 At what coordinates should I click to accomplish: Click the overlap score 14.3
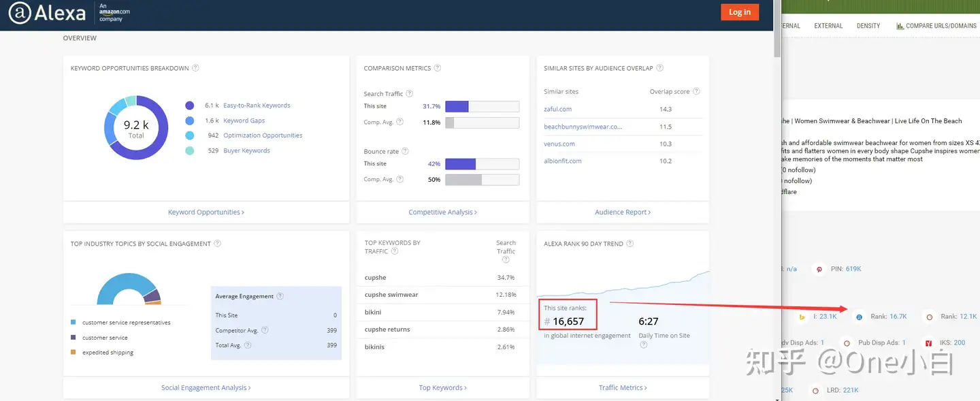point(666,109)
